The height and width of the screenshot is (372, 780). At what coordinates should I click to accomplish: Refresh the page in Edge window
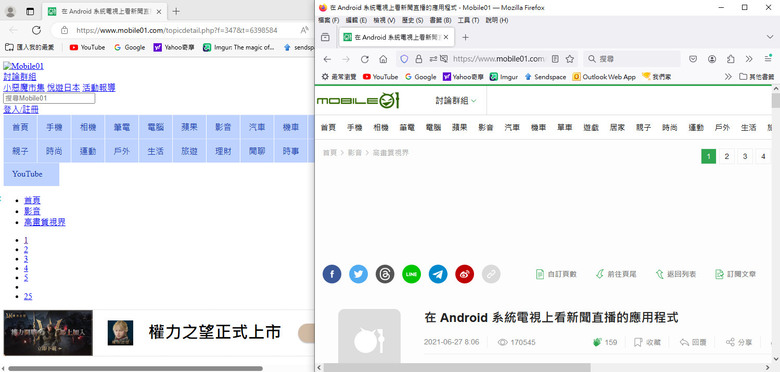[x=36, y=30]
